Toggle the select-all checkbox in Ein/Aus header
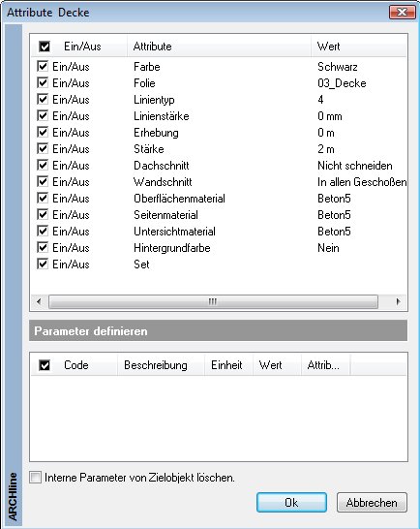 [x=45, y=47]
